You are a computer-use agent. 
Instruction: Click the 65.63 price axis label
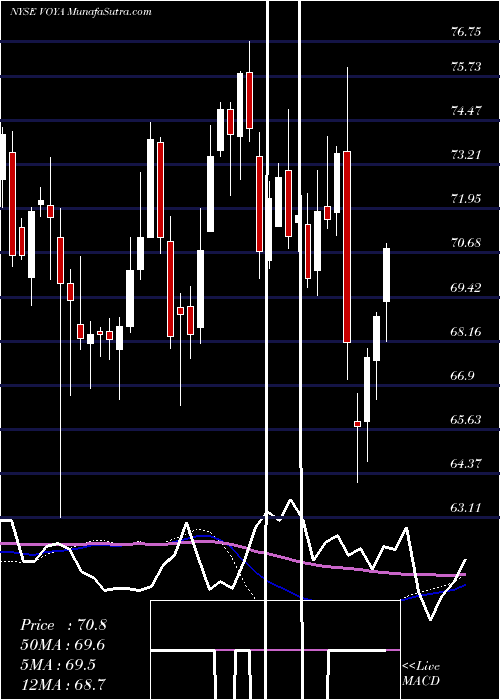(x=466, y=420)
